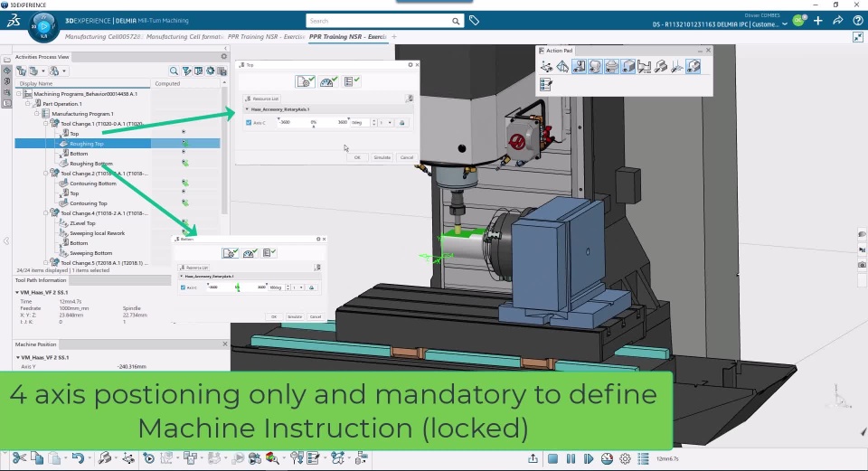Click OK in Top dialog
The height and width of the screenshot is (471, 868).
click(x=357, y=157)
